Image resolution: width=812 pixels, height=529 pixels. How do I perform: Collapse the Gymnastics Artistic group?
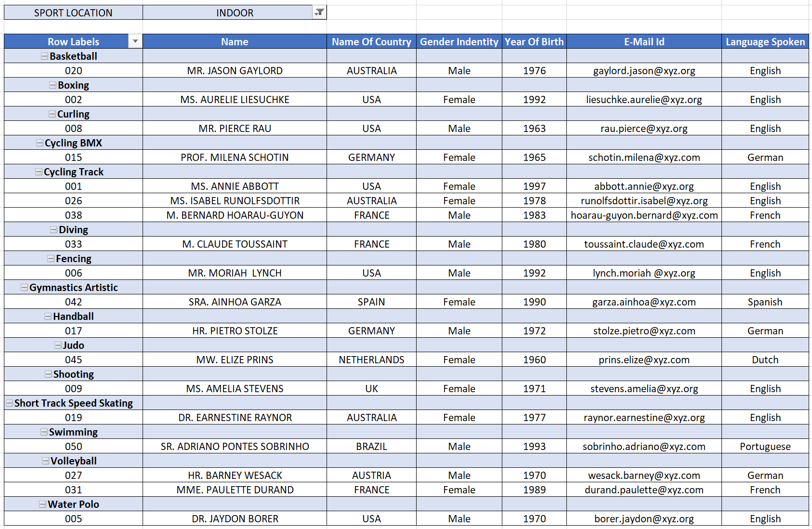[x=24, y=288]
